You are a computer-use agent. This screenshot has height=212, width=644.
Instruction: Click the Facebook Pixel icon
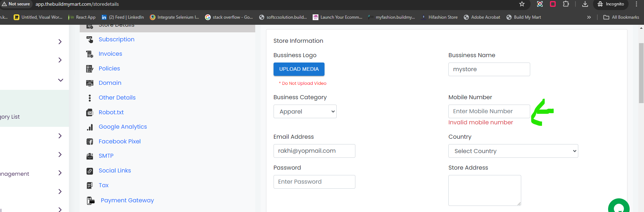click(90, 142)
